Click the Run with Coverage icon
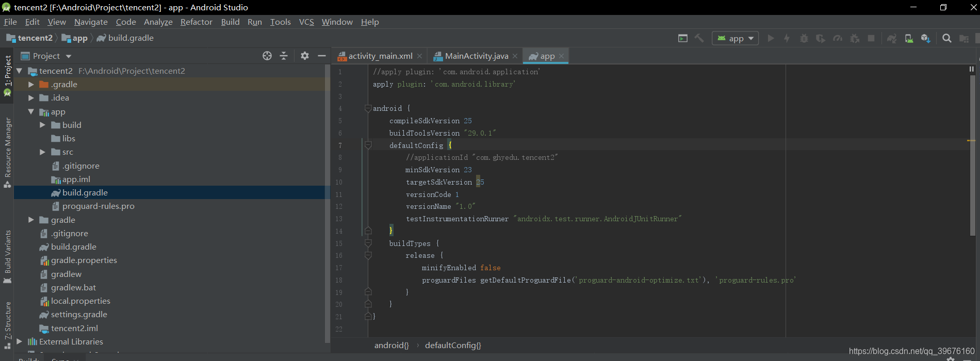Viewport: 980px width, 361px height. click(x=821, y=38)
